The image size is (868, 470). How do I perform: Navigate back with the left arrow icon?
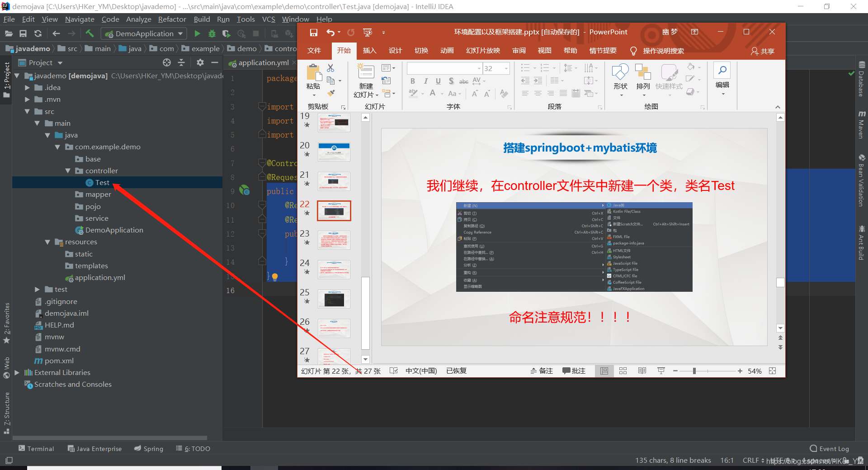coord(56,33)
